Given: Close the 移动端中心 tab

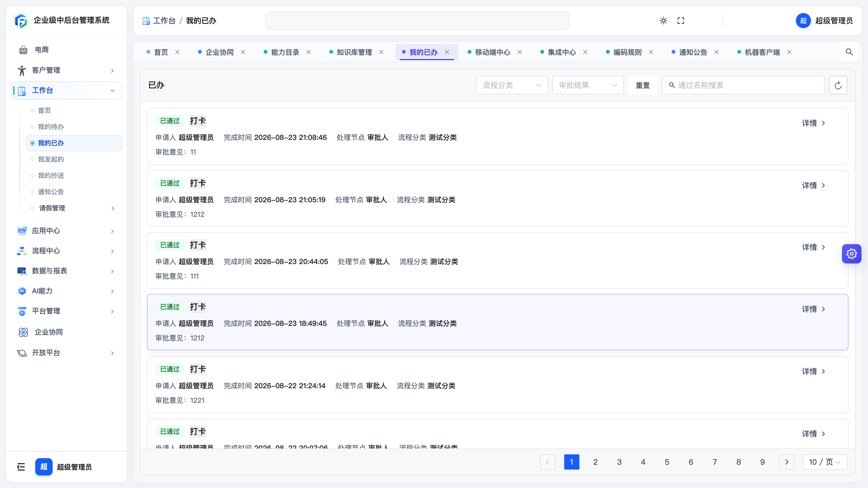Looking at the screenshot, I should [520, 52].
